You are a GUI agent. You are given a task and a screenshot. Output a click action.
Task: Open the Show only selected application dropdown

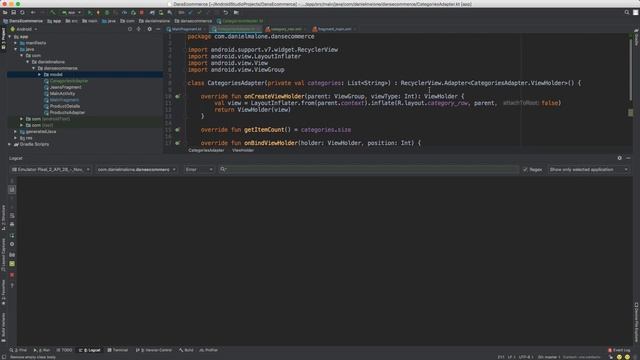tap(588, 169)
